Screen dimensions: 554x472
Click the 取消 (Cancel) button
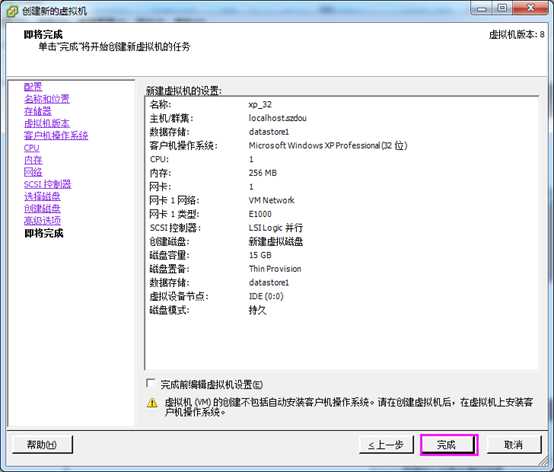(514, 444)
